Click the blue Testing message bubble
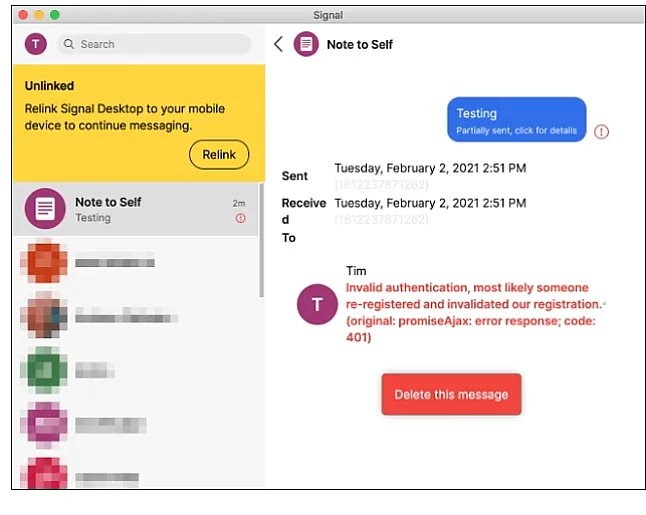 point(517,119)
